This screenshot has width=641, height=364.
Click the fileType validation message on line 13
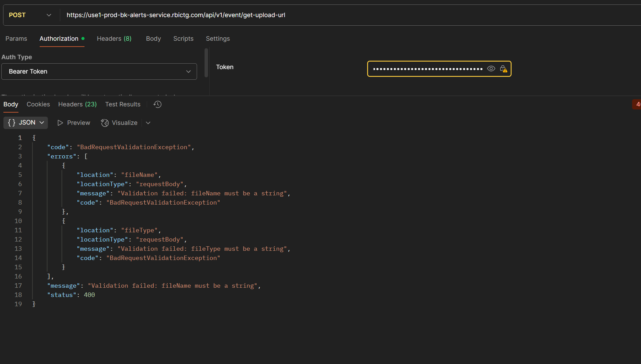pyautogui.click(x=202, y=249)
